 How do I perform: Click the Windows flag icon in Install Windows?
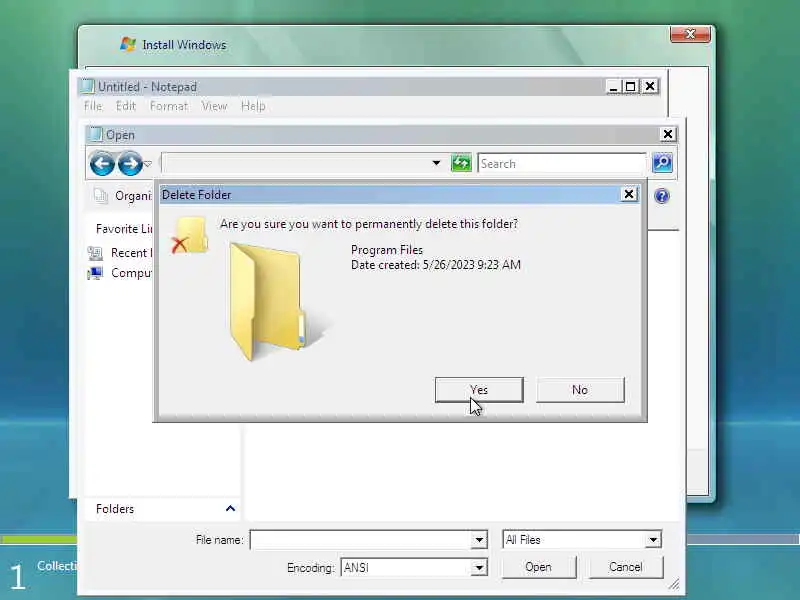(x=128, y=44)
